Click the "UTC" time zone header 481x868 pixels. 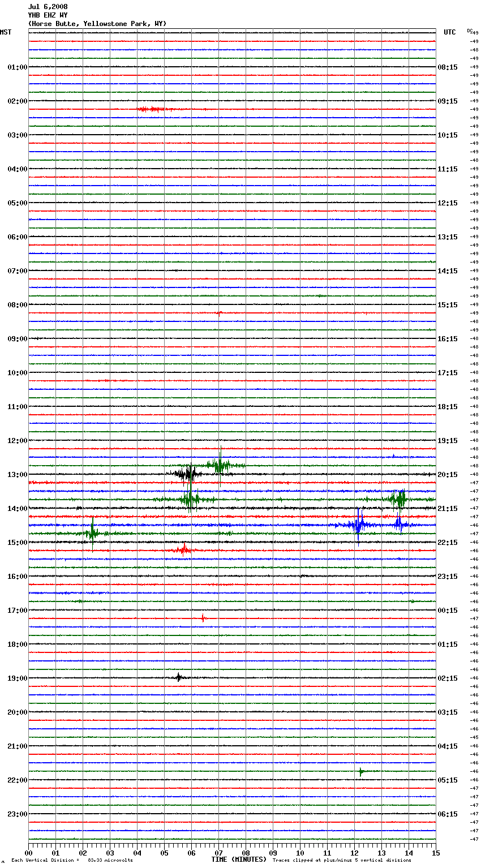point(450,32)
